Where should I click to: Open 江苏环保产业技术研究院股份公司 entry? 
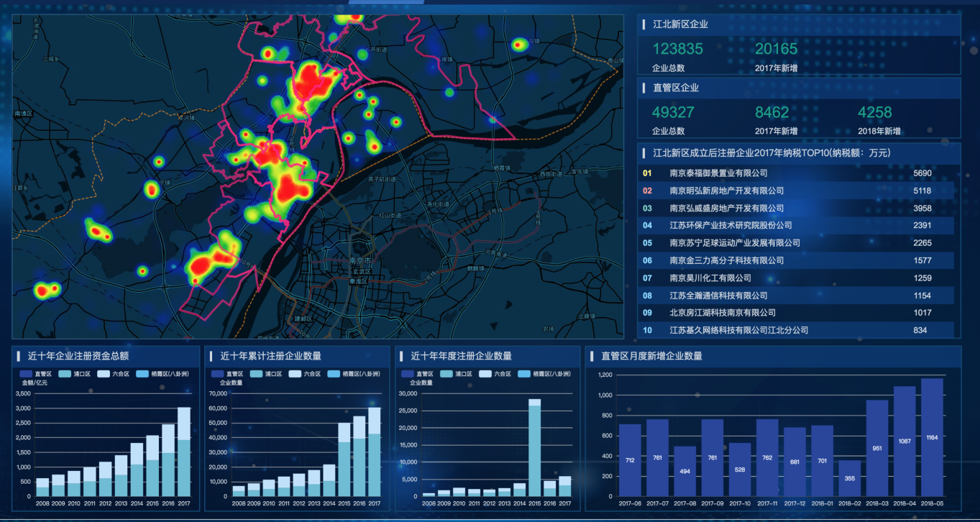[731, 226]
